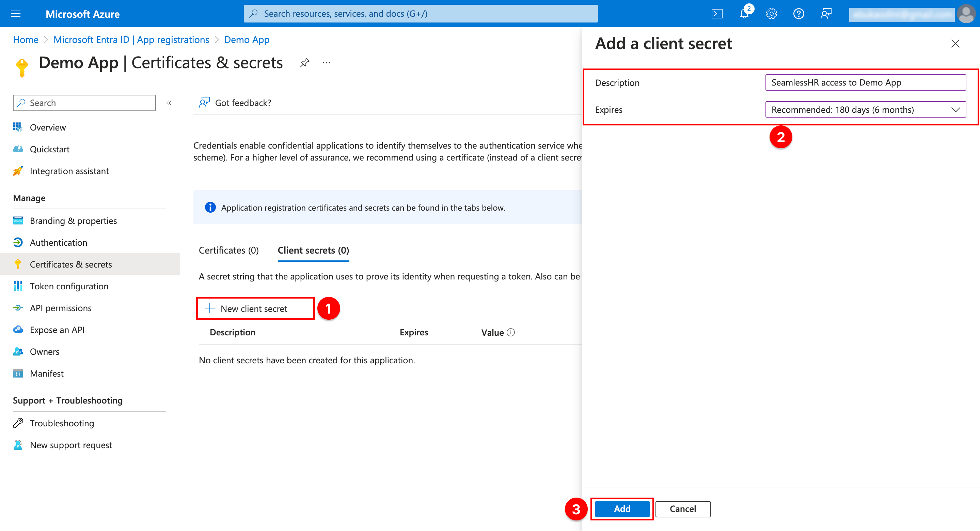
Task: Switch to the Certificates (0) tab
Action: pyautogui.click(x=228, y=250)
